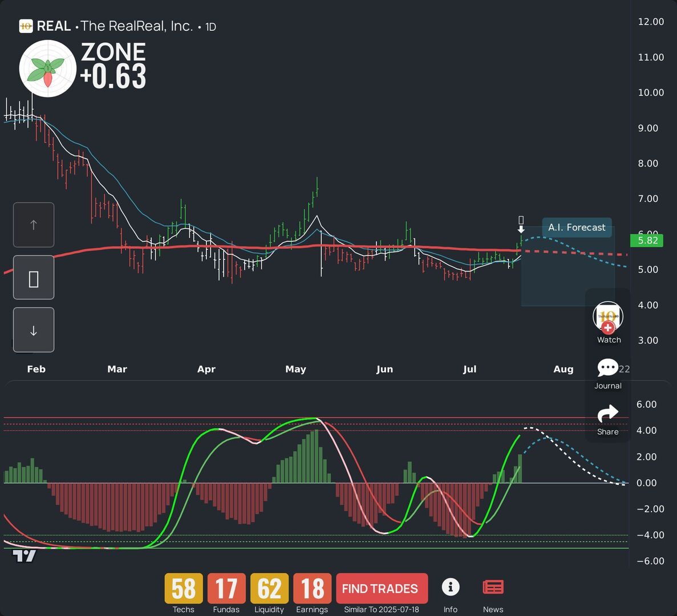
Task: Click the white down-arrow marker above latest candle
Action: coord(521,229)
